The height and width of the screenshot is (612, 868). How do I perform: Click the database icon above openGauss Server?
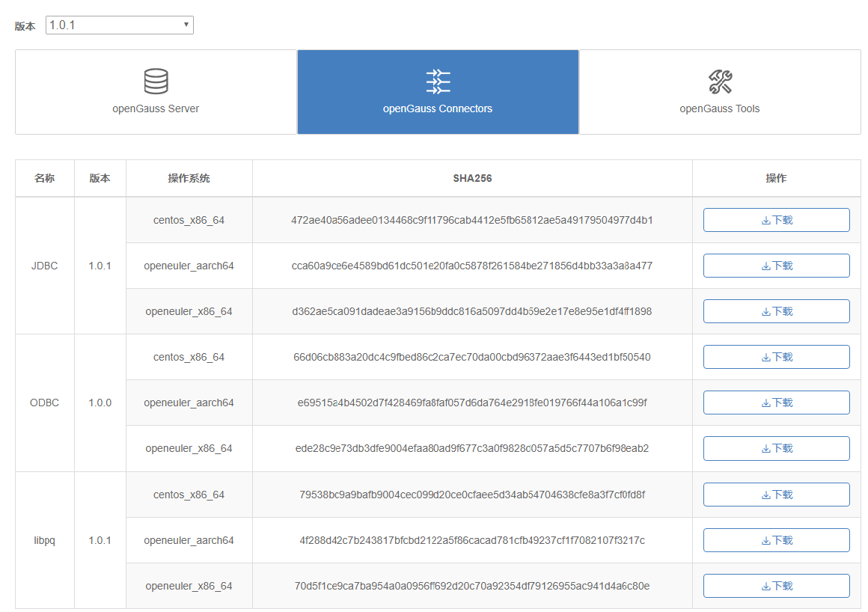point(155,81)
